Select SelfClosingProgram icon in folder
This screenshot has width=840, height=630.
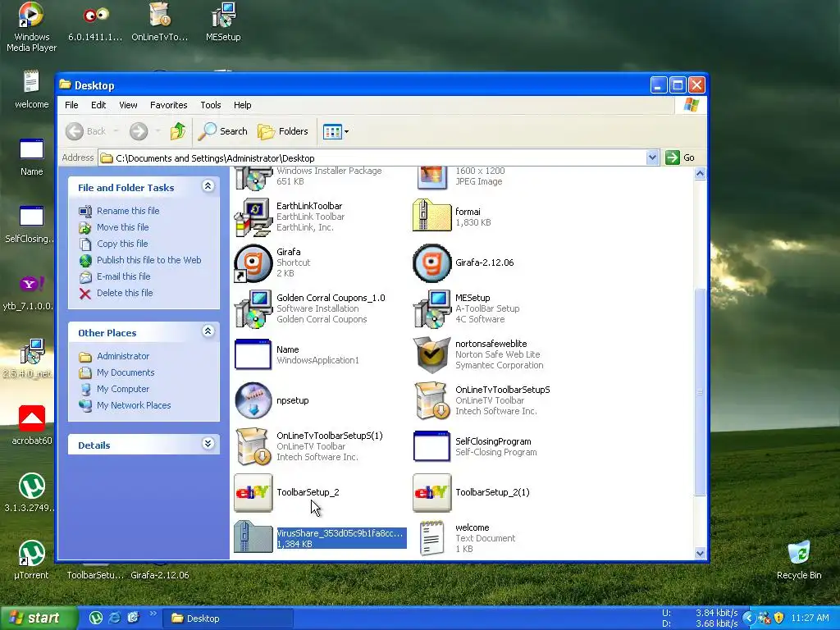click(432, 446)
